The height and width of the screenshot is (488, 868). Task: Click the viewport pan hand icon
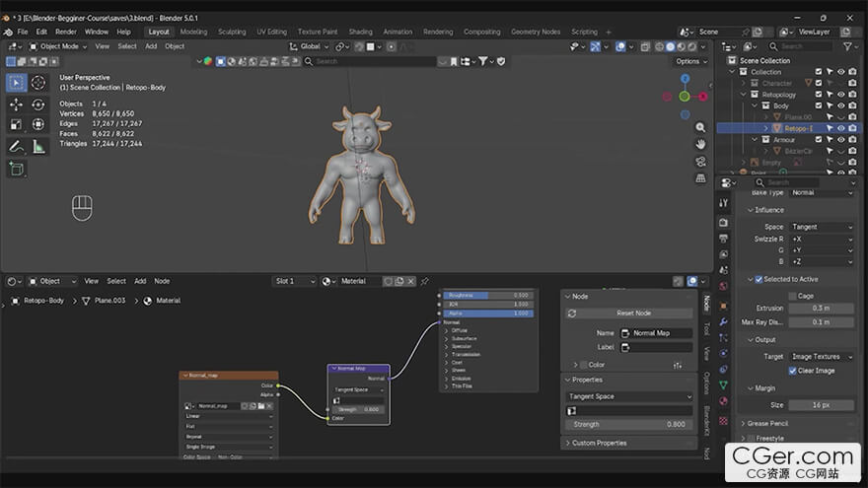(700, 144)
